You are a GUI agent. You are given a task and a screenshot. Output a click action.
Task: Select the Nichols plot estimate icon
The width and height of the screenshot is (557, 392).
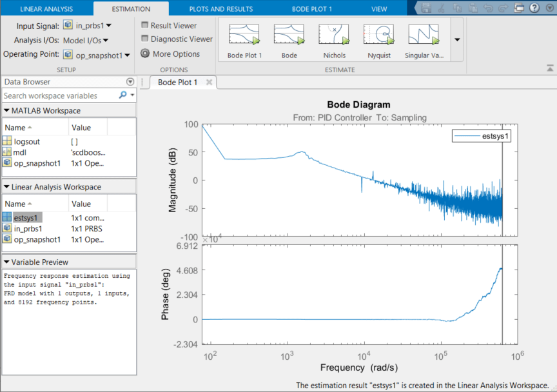point(333,35)
